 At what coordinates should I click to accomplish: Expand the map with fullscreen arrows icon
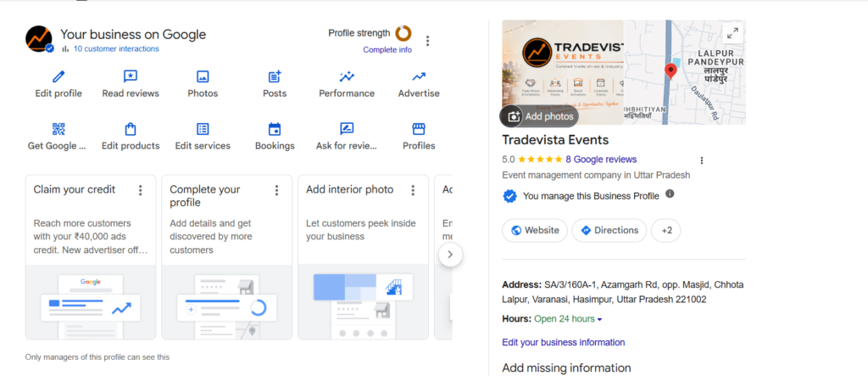[x=733, y=33]
